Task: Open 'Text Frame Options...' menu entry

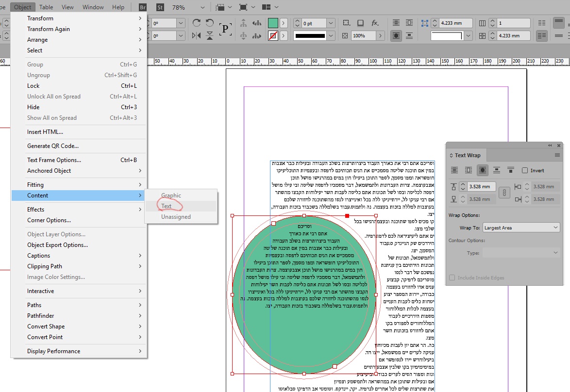Action: 54,160
